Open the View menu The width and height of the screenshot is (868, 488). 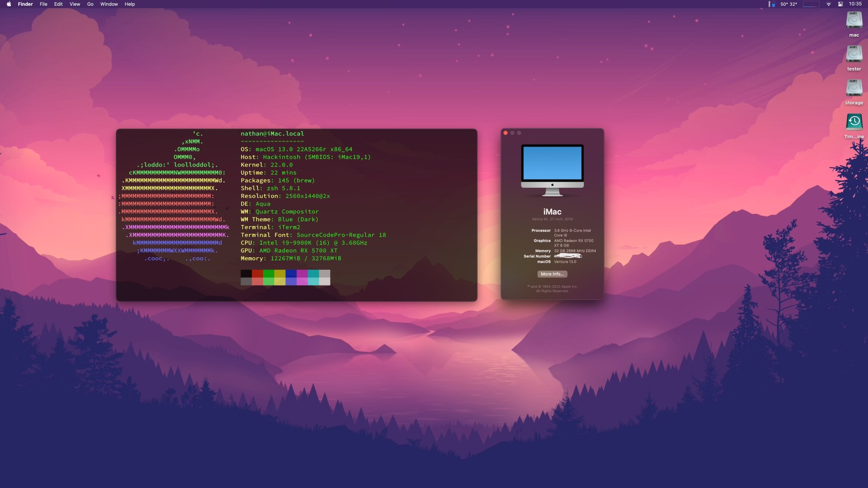pyautogui.click(x=75, y=4)
